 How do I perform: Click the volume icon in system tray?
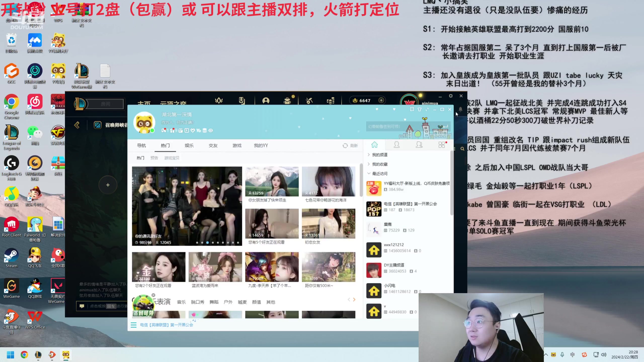(604, 354)
